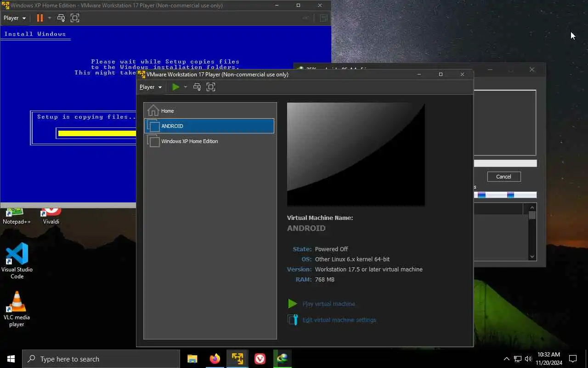Screen dimensions: 588x368
Task: Open Vivaldi desktop shortcut
Action: pyautogui.click(x=51, y=216)
